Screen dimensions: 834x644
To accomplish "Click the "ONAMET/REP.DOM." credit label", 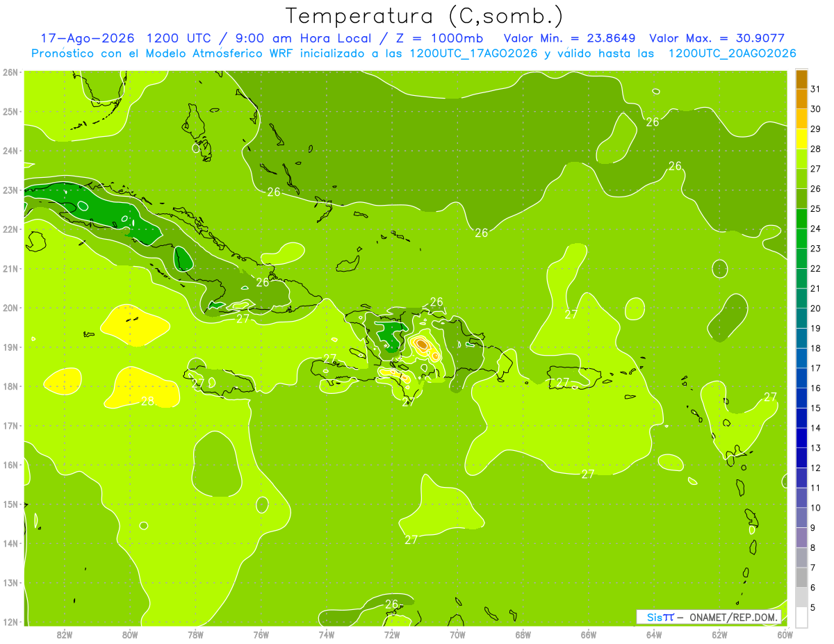I will point(735,617).
